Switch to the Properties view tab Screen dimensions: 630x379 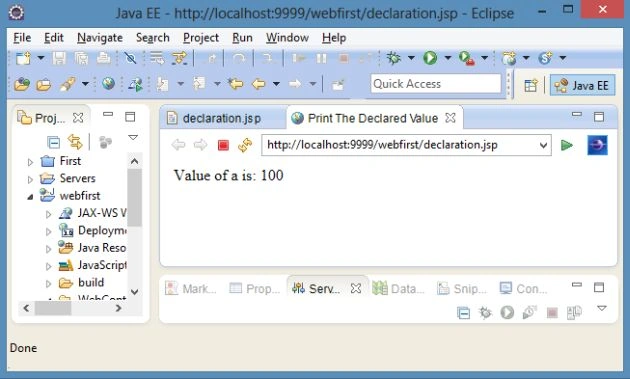(x=254, y=288)
